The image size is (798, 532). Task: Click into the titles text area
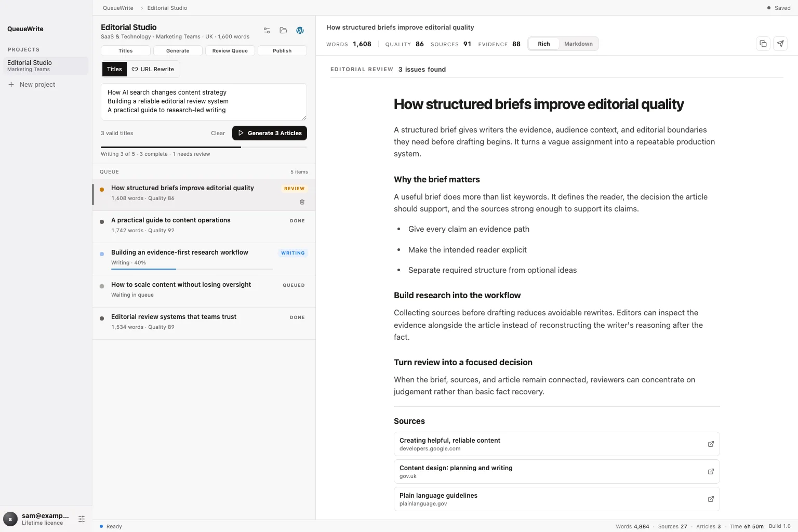click(204, 101)
